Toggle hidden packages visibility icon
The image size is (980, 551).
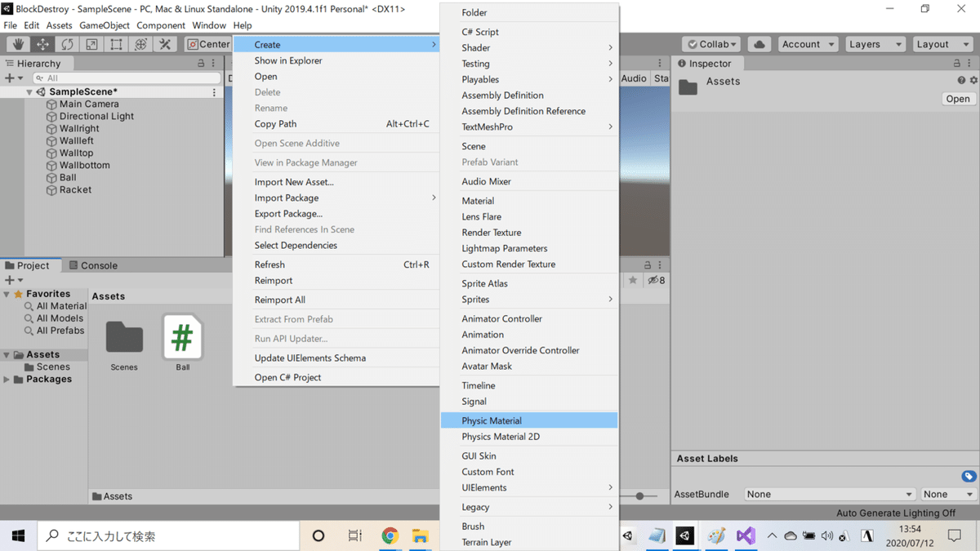pyautogui.click(x=657, y=280)
